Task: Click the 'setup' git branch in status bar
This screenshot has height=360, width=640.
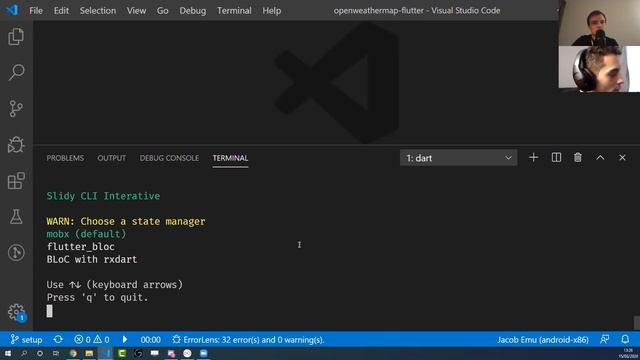Action: click(26, 340)
